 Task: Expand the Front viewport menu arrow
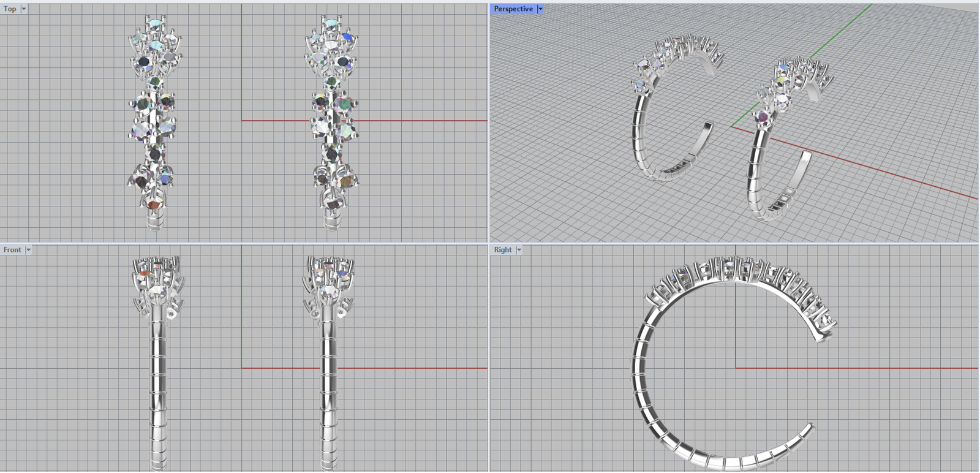point(28,250)
